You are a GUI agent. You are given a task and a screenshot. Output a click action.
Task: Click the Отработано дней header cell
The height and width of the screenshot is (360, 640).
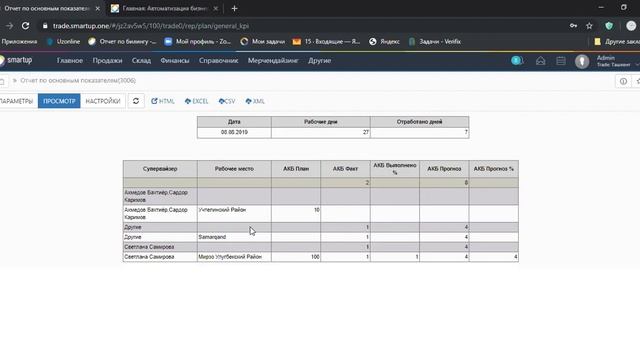click(x=420, y=122)
